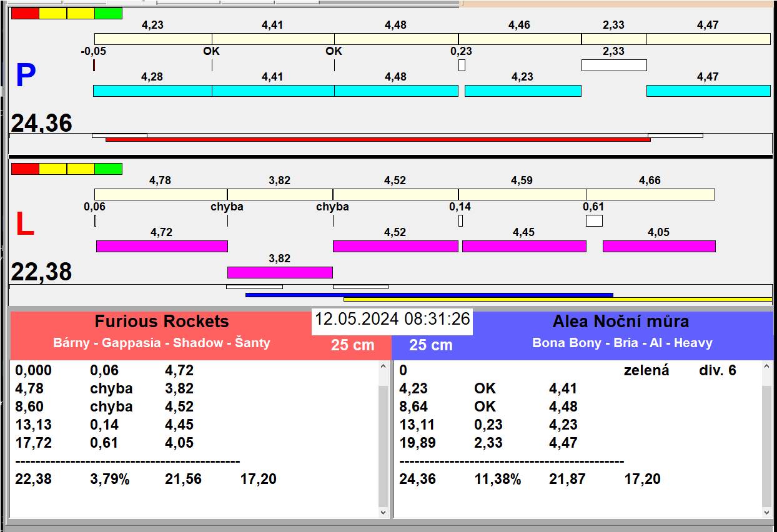Image resolution: width=777 pixels, height=532 pixels.
Task: Select the cream 4,78 segment in lane L
Action: pyautogui.click(x=161, y=194)
